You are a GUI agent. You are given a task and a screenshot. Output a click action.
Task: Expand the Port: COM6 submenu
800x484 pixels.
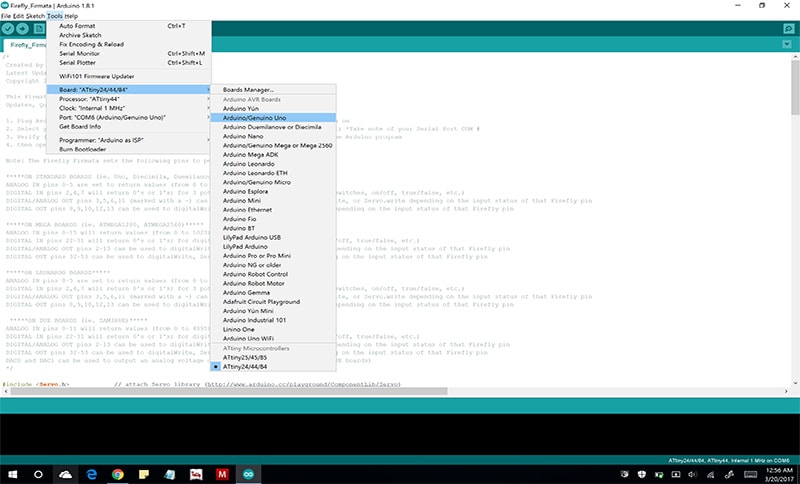129,117
